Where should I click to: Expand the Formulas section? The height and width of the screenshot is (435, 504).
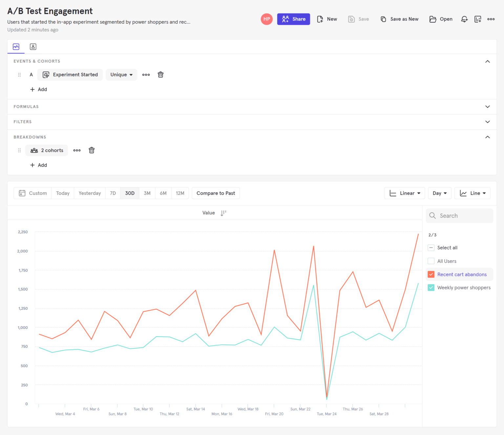(488, 107)
